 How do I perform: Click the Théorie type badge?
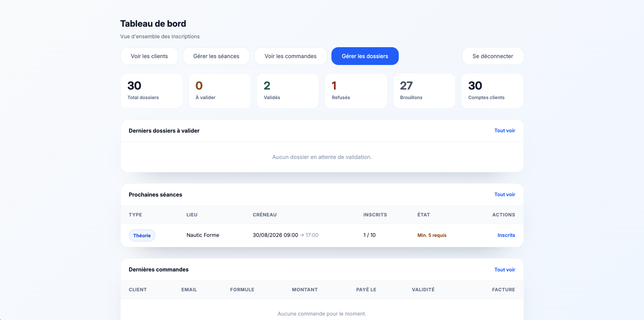click(142, 236)
